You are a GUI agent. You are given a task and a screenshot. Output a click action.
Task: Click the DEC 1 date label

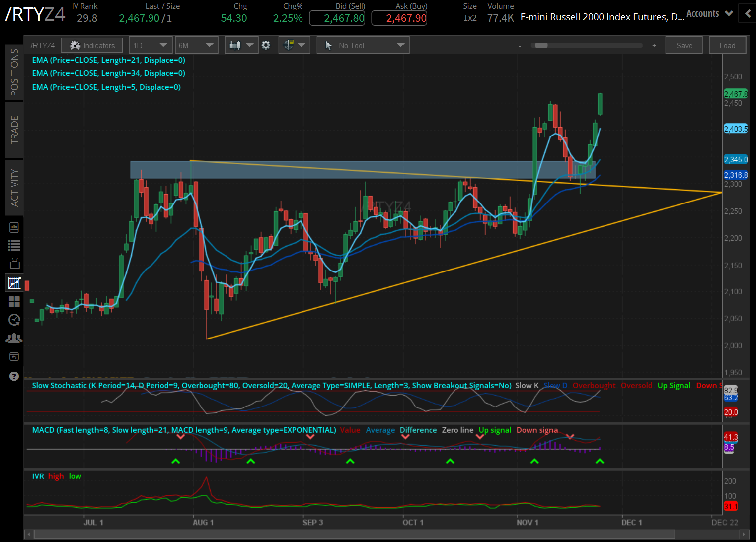pyautogui.click(x=632, y=522)
